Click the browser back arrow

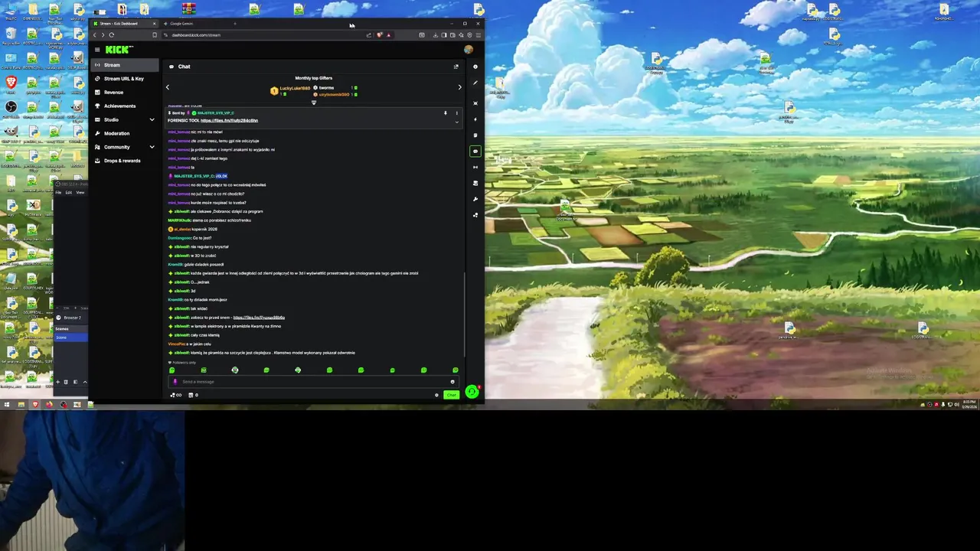coord(95,35)
